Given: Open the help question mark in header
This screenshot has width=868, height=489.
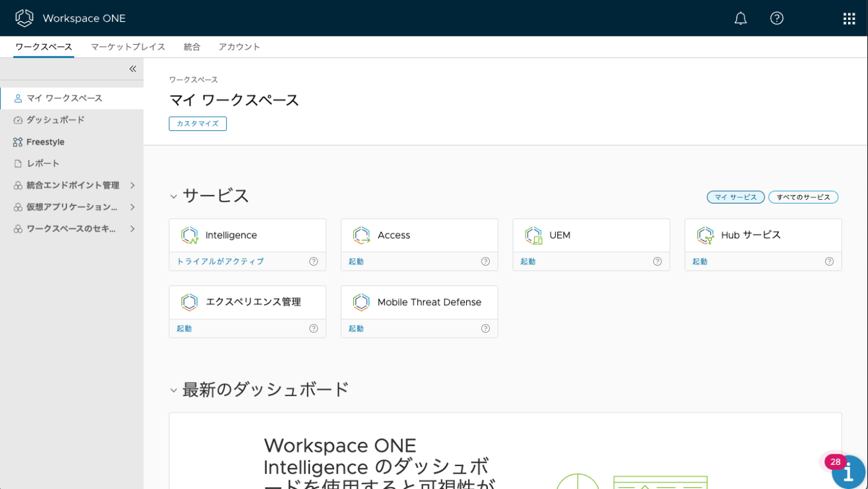Looking at the screenshot, I should [x=777, y=18].
